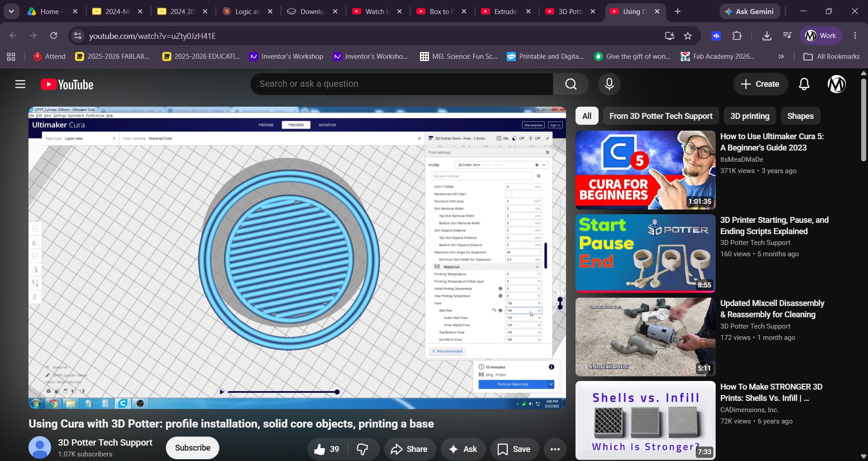Switch to the Download tab
The width and height of the screenshot is (868, 461).
[x=312, y=12]
